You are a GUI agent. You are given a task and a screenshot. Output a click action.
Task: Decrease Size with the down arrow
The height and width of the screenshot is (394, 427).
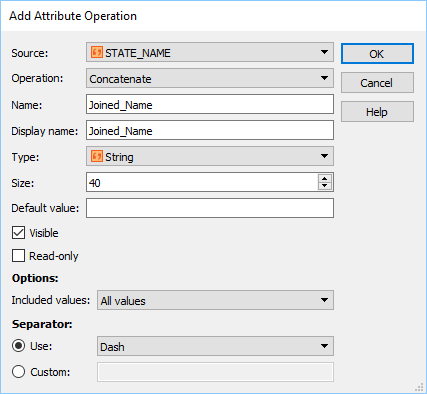(325, 186)
